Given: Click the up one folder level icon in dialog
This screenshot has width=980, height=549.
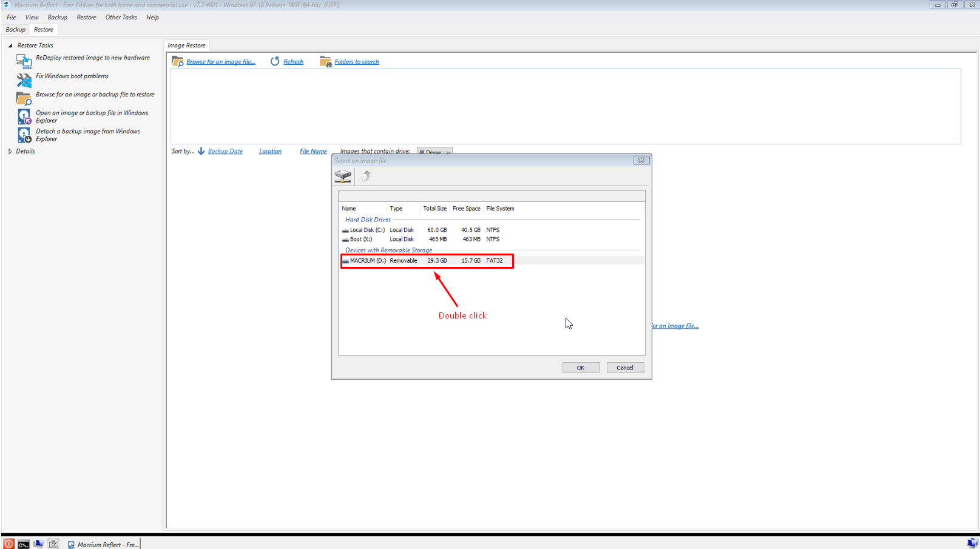Looking at the screenshot, I should pyautogui.click(x=367, y=176).
